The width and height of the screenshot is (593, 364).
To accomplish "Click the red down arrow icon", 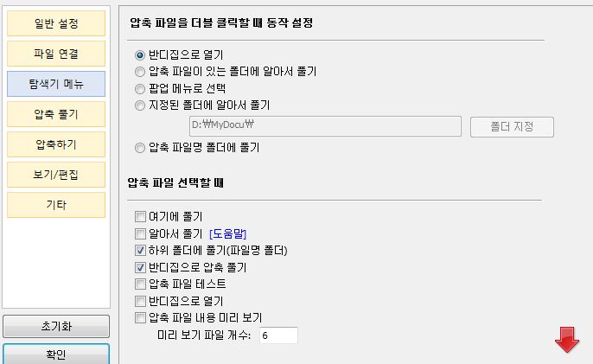I will click(x=567, y=340).
